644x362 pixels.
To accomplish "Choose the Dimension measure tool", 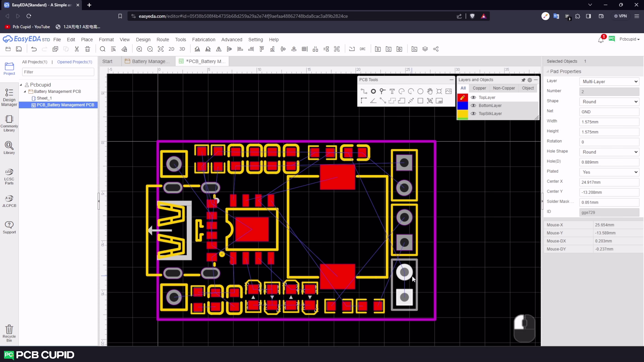I will click(411, 101).
